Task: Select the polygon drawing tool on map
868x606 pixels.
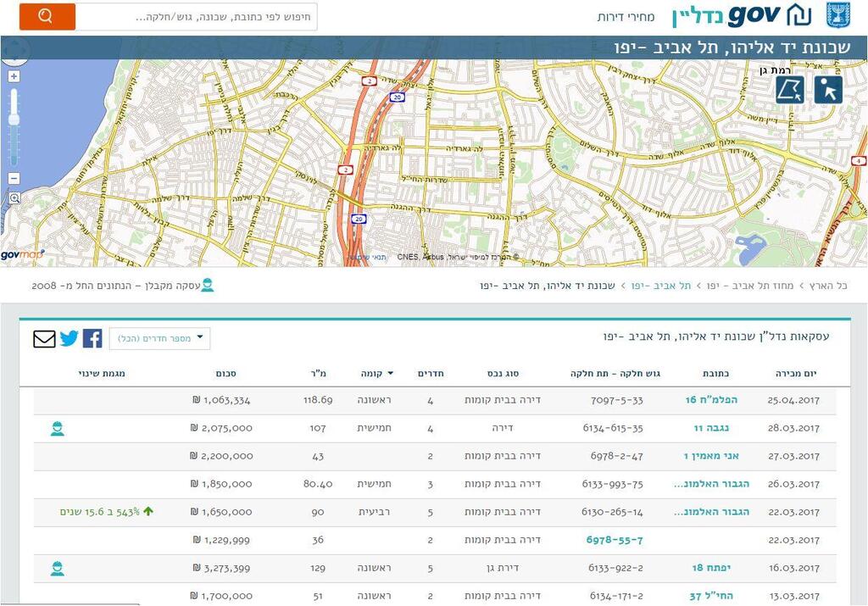Action: [790, 90]
